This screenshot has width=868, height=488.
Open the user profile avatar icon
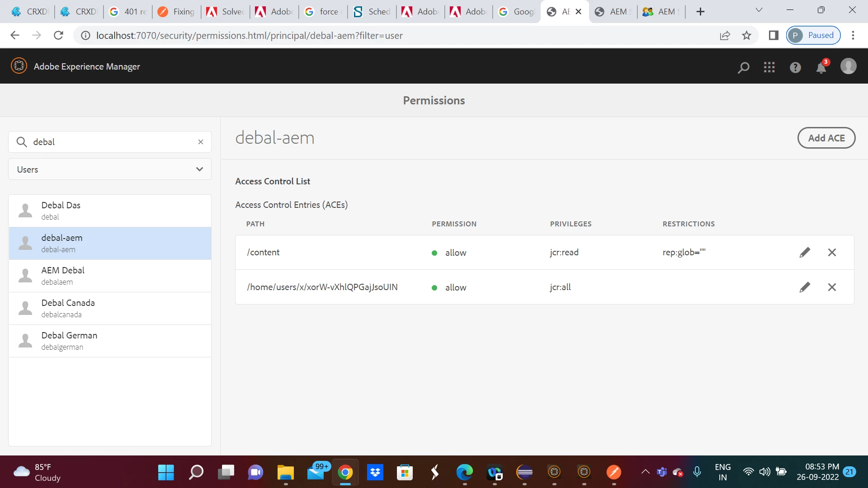(848, 66)
